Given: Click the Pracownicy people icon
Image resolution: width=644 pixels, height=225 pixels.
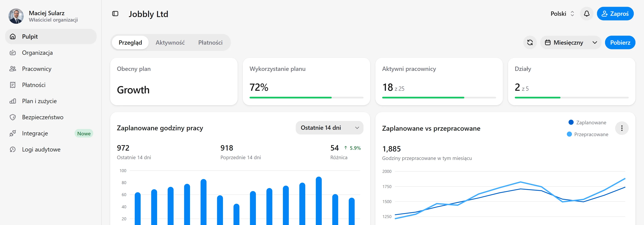Looking at the screenshot, I should [13, 69].
